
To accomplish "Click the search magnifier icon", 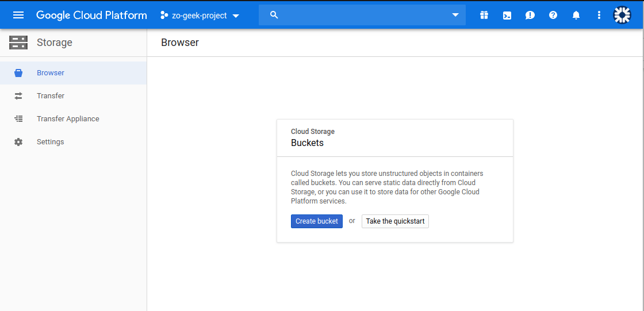I will tap(274, 15).
